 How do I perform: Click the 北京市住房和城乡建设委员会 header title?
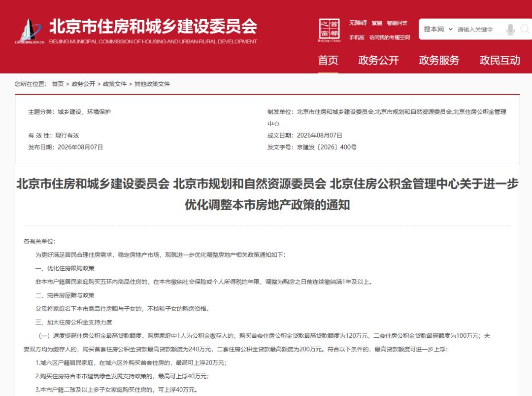(x=153, y=27)
